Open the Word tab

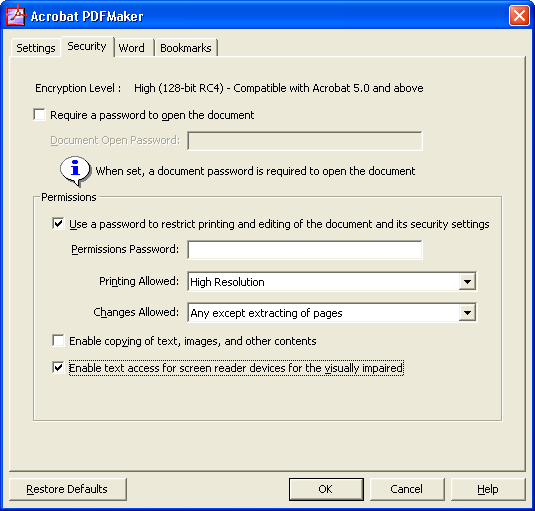(132, 48)
